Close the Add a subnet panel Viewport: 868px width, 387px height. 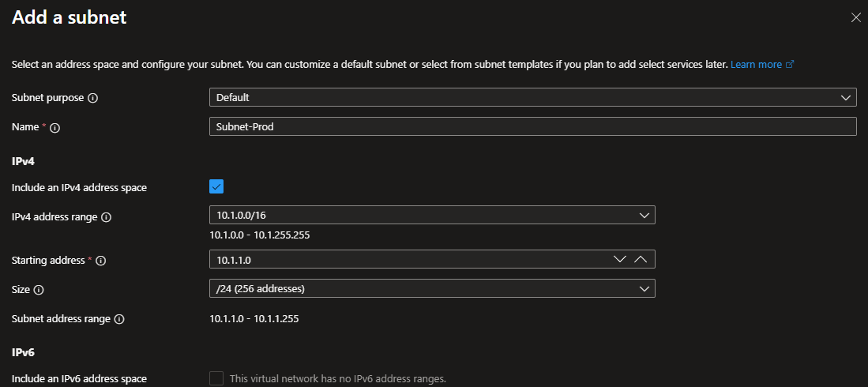(x=856, y=17)
